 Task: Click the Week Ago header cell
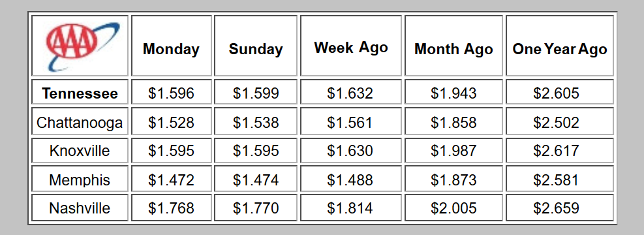[x=351, y=47]
